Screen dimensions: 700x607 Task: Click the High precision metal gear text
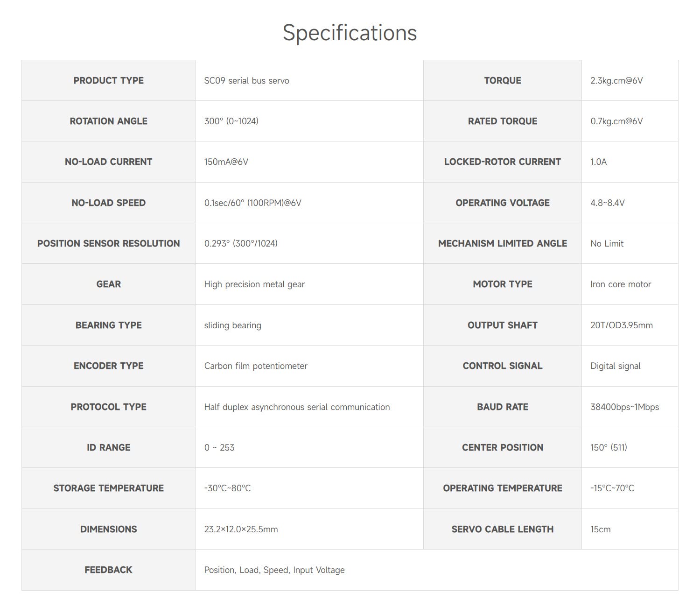[254, 284]
